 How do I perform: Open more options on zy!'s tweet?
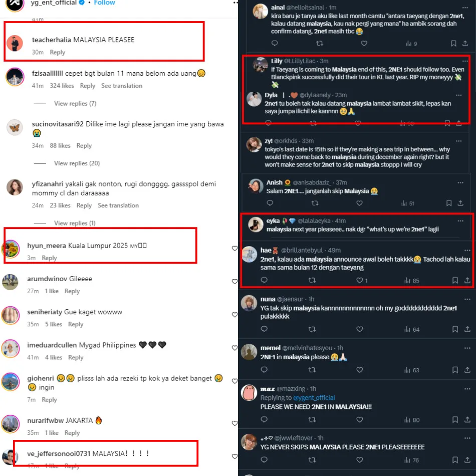pos(458,141)
